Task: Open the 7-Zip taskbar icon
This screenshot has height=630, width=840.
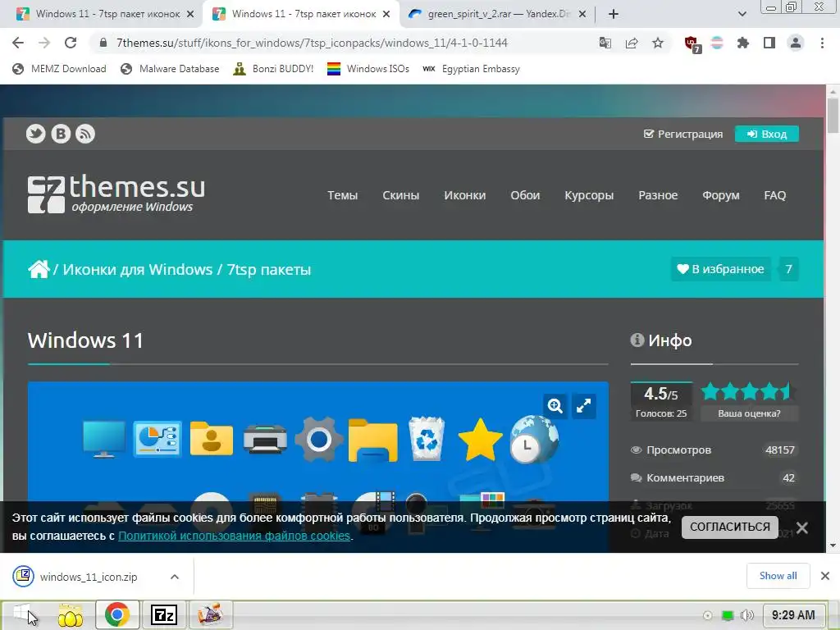Action: click(x=164, y=614)
